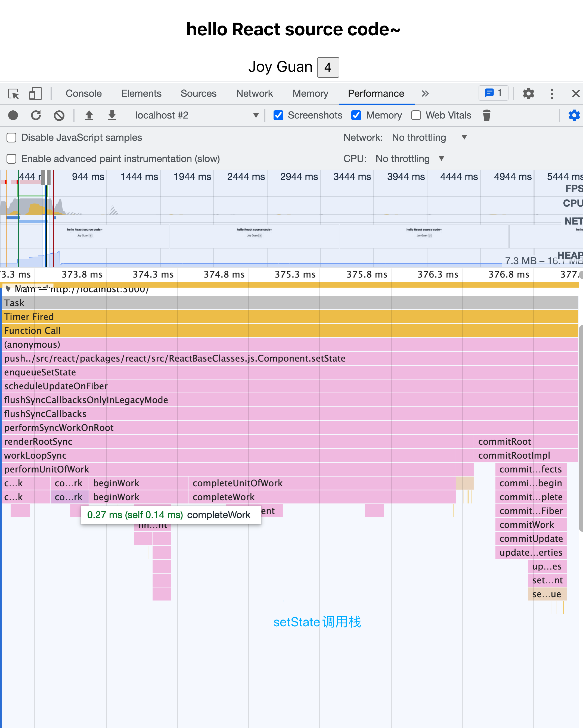Screen dimensions: 583x728
Task: Select the workLoopSync bar
Action: tap(229, 455)
